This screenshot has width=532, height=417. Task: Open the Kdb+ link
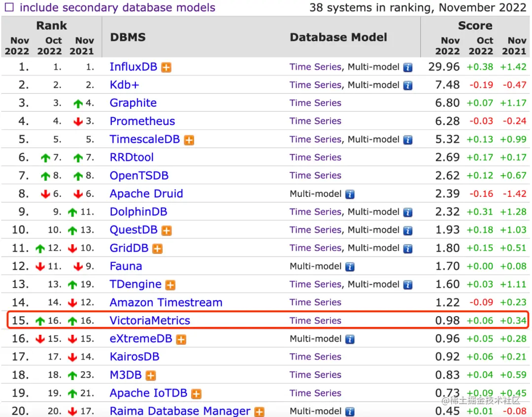[124, 85]
